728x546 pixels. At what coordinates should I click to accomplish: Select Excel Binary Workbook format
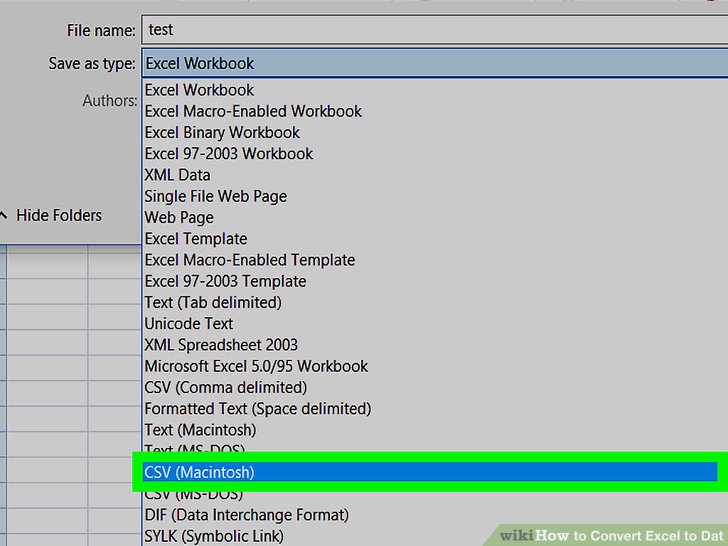point(222,132)
